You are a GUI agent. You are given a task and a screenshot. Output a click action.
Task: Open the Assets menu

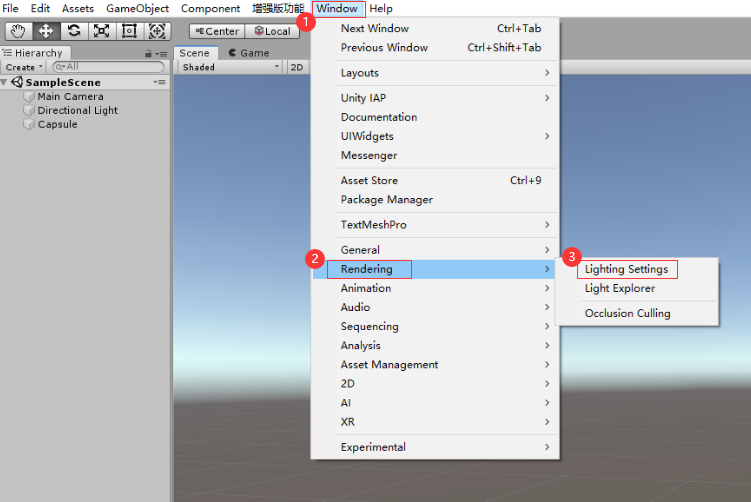coord(78,9)
